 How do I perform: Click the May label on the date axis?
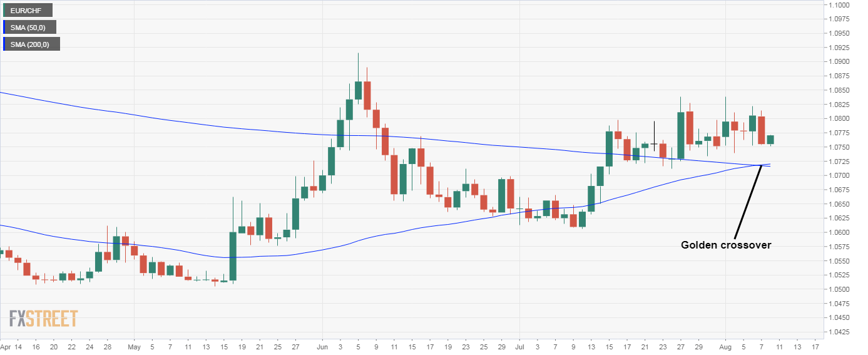[133, 345]
